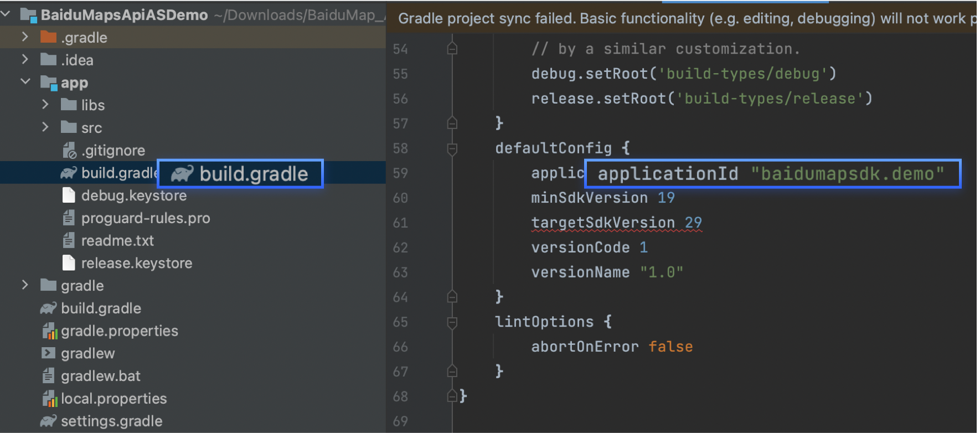Expand the libs folder arrow
The width and height of the screenshot is (980, 433).
[45, 105]
